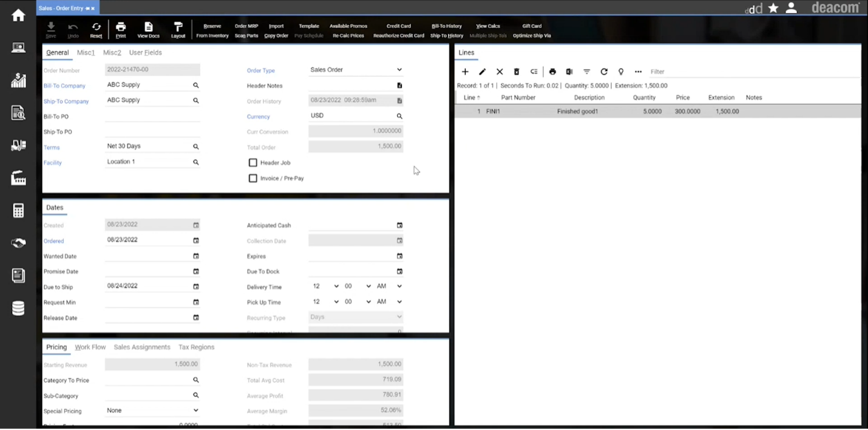Click the Copy Order button

pyautogui.click(x=276, y=35)
